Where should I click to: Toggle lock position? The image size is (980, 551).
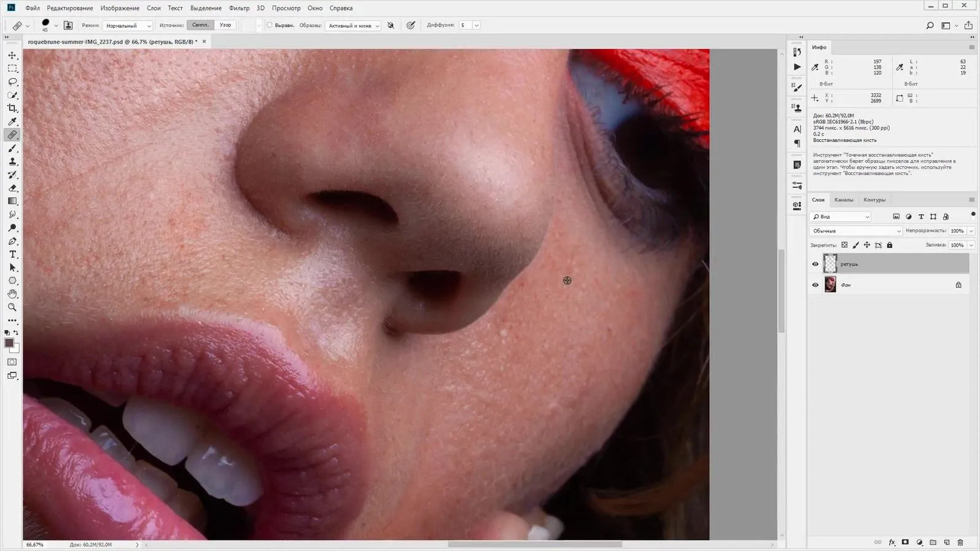coord(867,245)
